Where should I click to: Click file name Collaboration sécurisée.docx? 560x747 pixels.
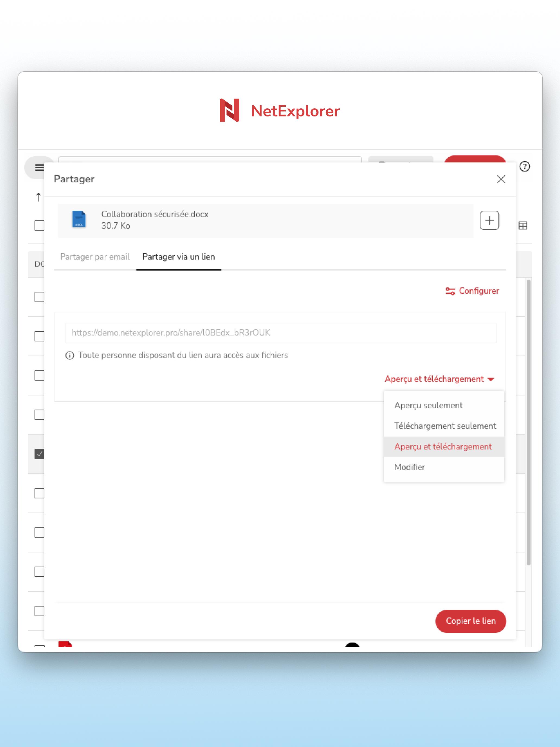pyautogui.click(x=155, y=214)
